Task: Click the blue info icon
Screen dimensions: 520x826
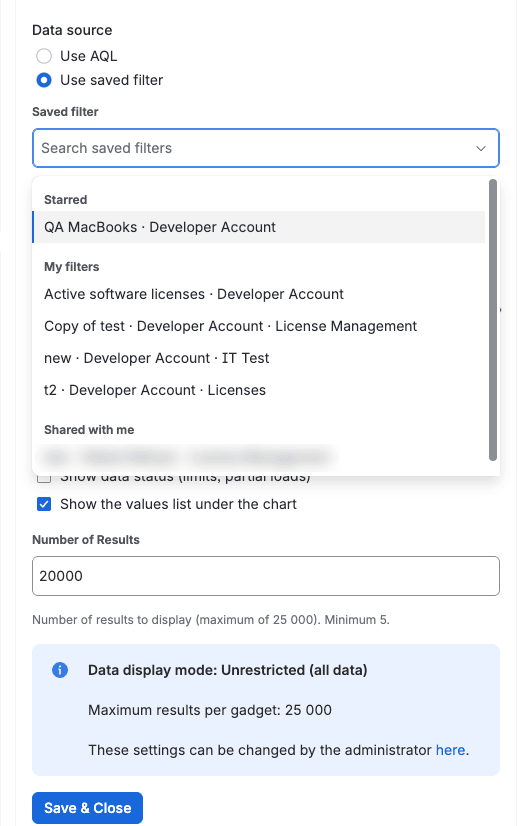Action: (x=60, y=670)
